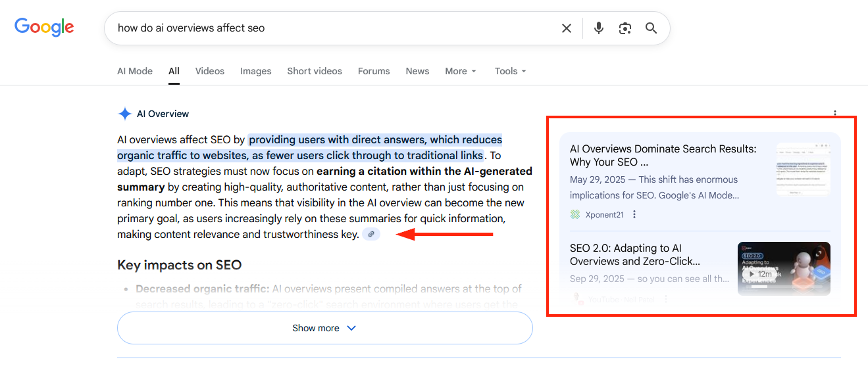The image size is (868, 372).
Task: Open the Forums results tab
Action: [374, 71]
